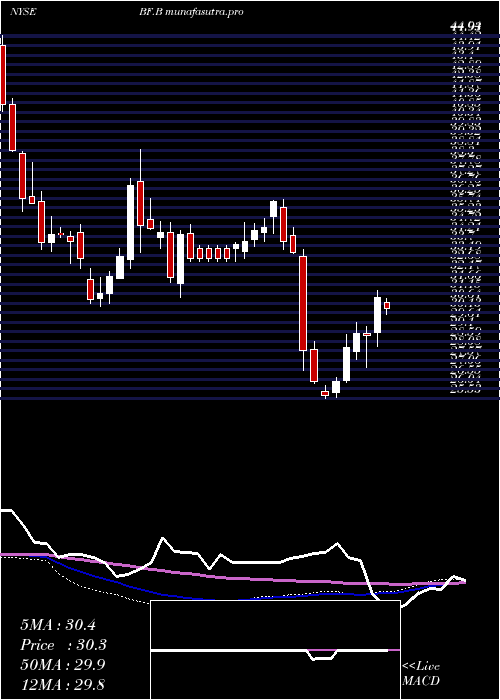Click the MACD histogram panel

pos(275,650)
